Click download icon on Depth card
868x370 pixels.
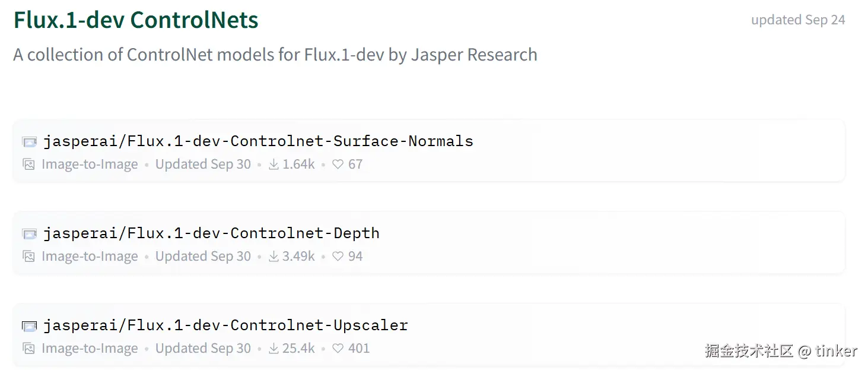point(274,257)
